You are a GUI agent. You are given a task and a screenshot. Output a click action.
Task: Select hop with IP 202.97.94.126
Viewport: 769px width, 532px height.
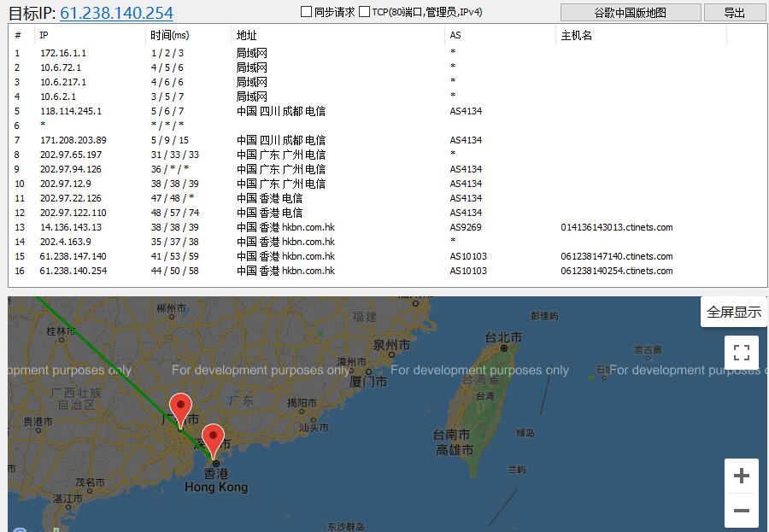tap(387, 169)
